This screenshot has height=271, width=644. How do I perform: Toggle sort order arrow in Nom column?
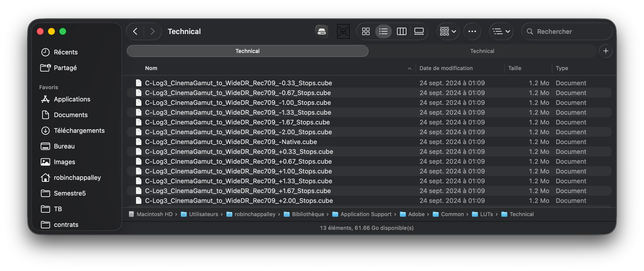[x=409, y=69]
